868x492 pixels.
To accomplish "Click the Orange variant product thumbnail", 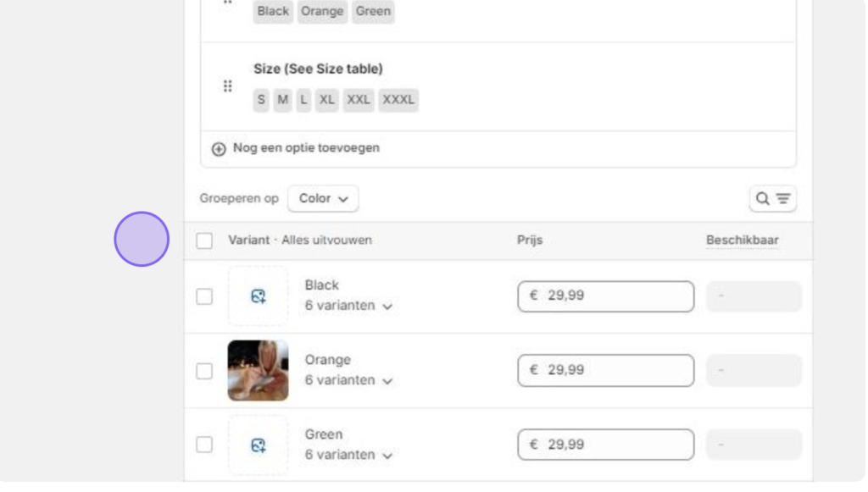I will pos(258,370).
